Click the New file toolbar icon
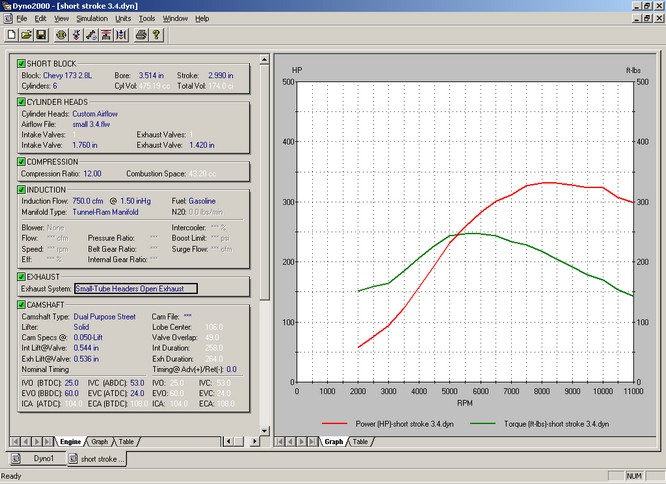Screen dimensions: 666x484 coord(10,35)
